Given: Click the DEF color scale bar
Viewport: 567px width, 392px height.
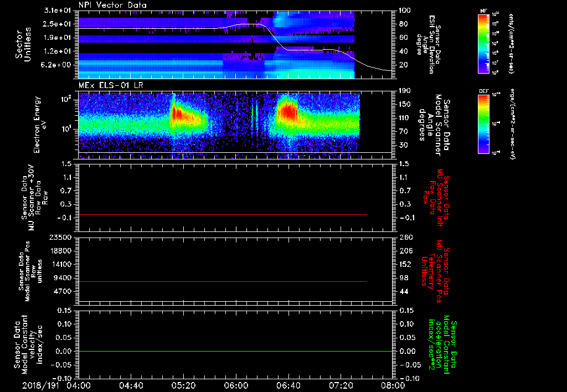Looking at the screenshot, I should (x=483, y=124).
